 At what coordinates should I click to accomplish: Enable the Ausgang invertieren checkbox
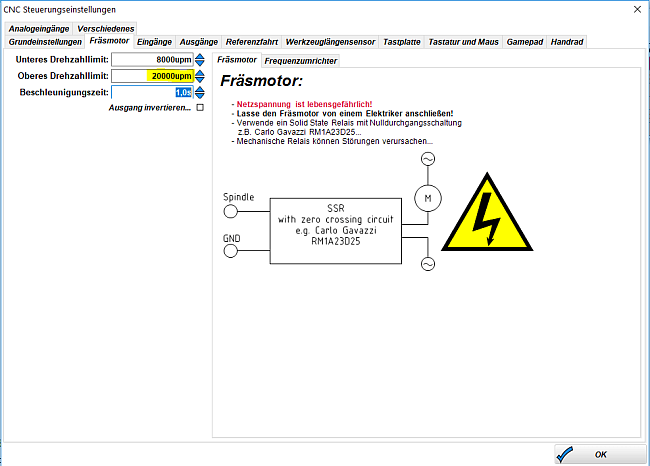[x=200, y=108]
